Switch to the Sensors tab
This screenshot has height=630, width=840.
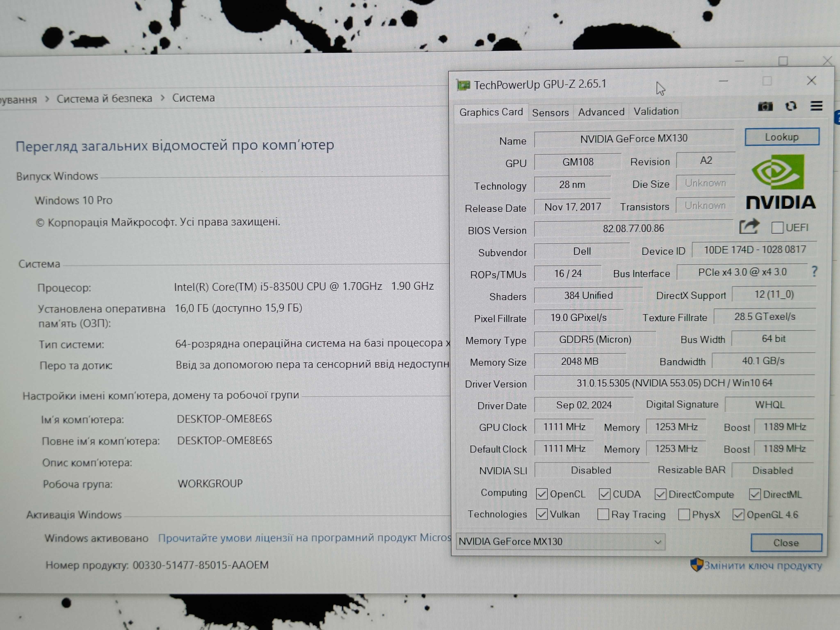[550, 112]
